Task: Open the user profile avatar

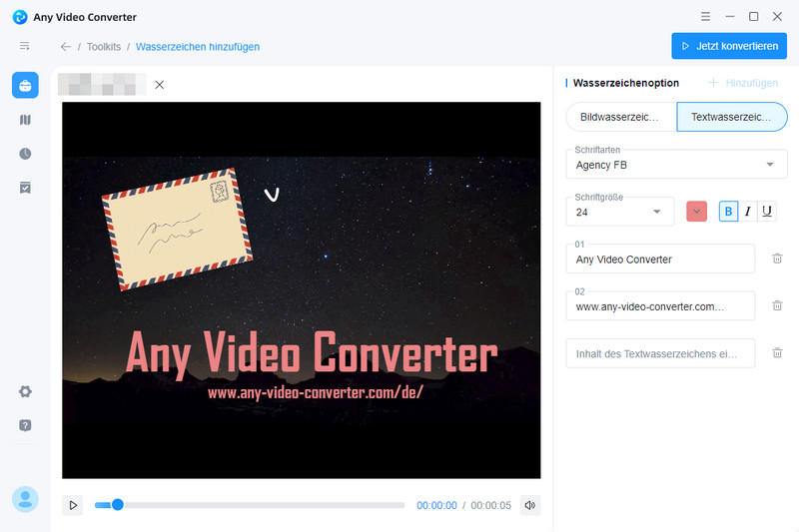Action: click(25, 499)
